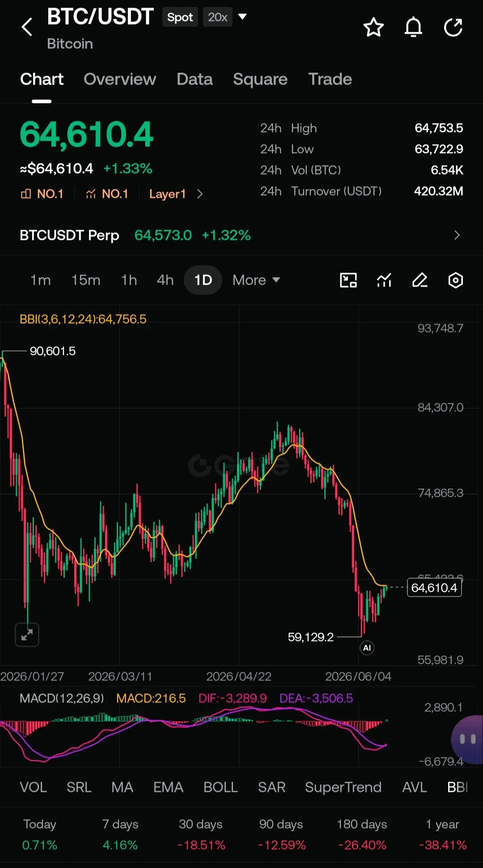Switch to 1m timeframe
This screenshot has height=868, width=483.
pyautogui.click(x=40, y=280)
